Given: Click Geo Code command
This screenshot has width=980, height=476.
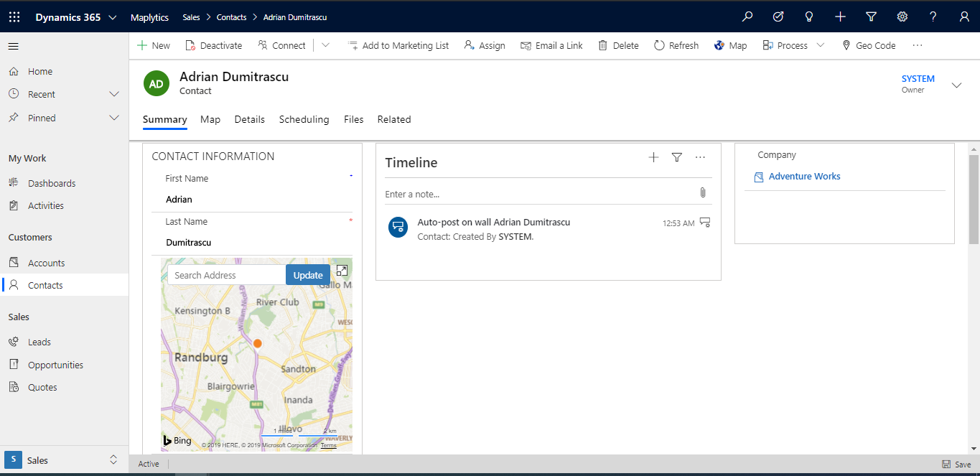Looking at the screenshot, I should 868,45.
